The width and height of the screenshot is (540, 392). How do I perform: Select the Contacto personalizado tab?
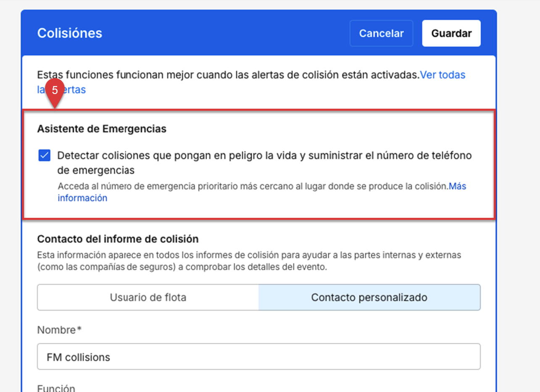(x=369, y=298)
